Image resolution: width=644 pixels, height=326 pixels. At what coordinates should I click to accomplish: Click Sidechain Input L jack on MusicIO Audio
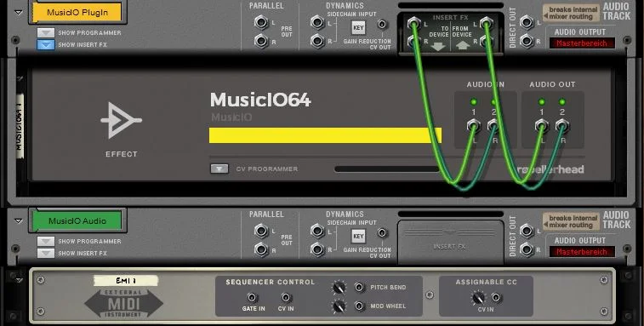(x=317, y=231)
